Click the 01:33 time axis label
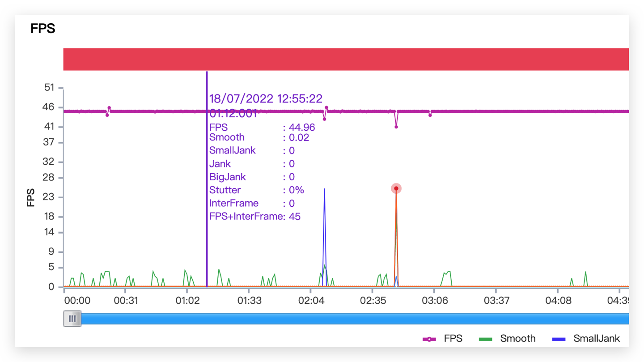 pos(249,301)
